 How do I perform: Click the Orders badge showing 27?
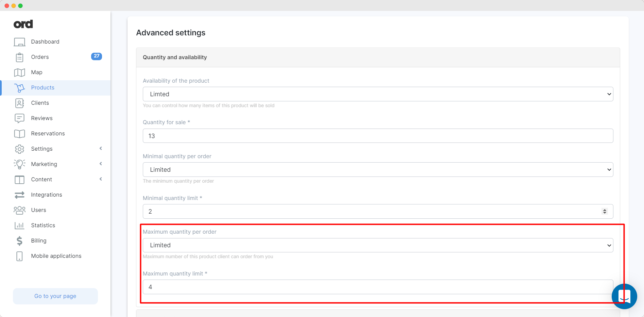pos(97,56)
